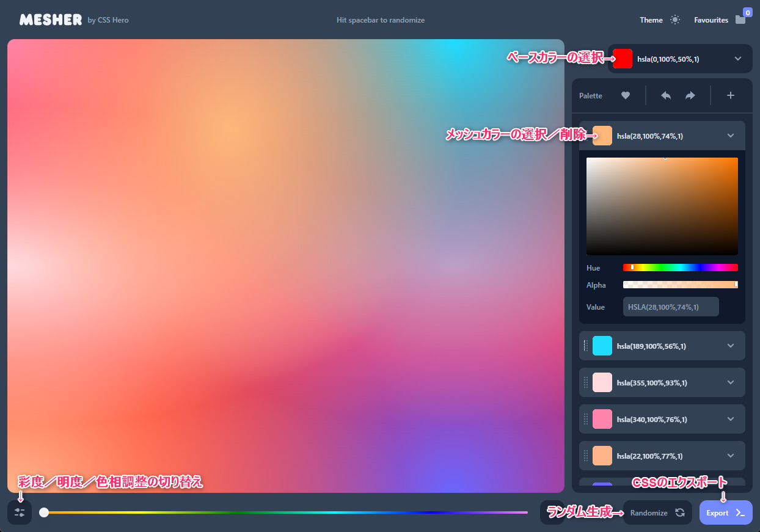Image resolution: width=760 pixels, height=532 pixels.
Task: Click the Hue rainbow slider bar
Action: (680, 268)
